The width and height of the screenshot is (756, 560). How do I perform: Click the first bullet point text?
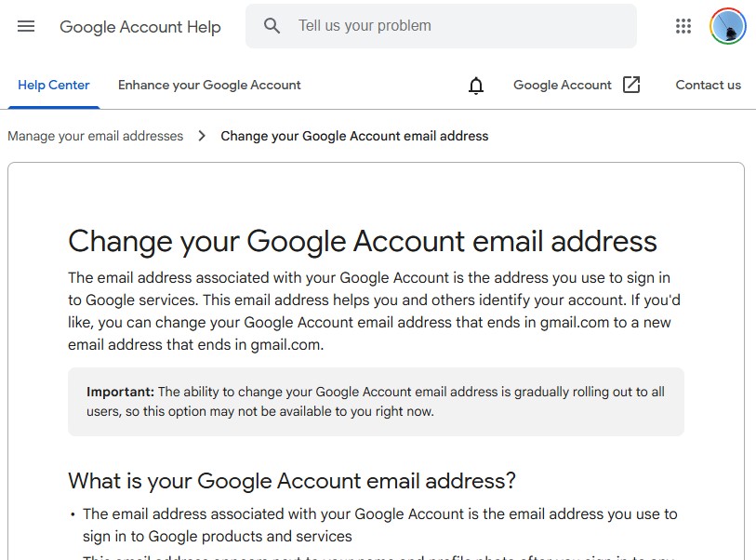(x=379, y=525)
